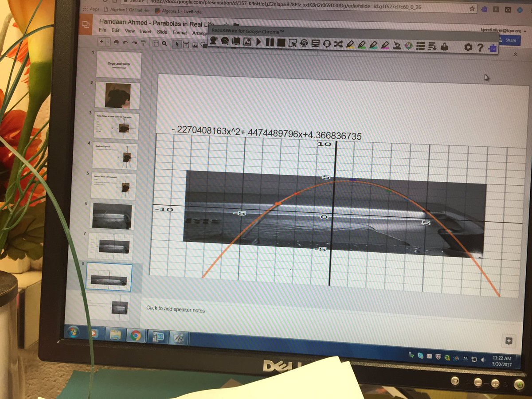This screenshot has height=399, width=532.
Task: Click the Read&Write vocabulary list icon
Action: 421,46
